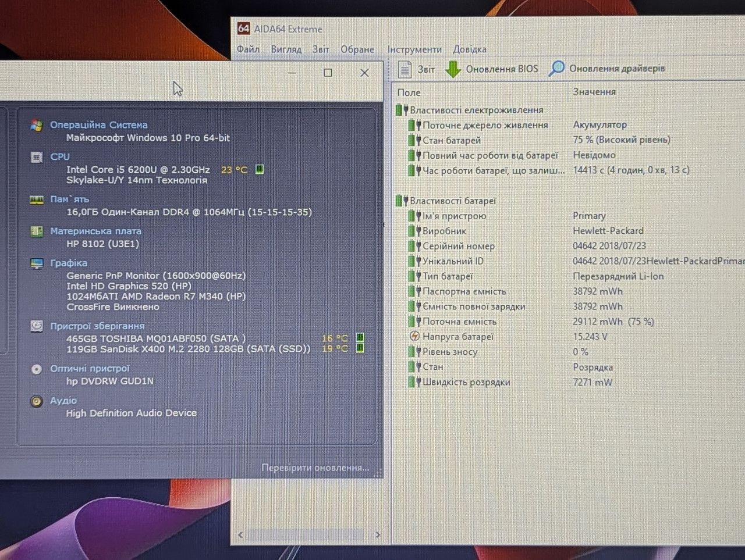The width and height of the screenshot is (745, 560).
Task: Click the Акумулятор power source value
Action: pyautogui.click(x=600, y=124)
